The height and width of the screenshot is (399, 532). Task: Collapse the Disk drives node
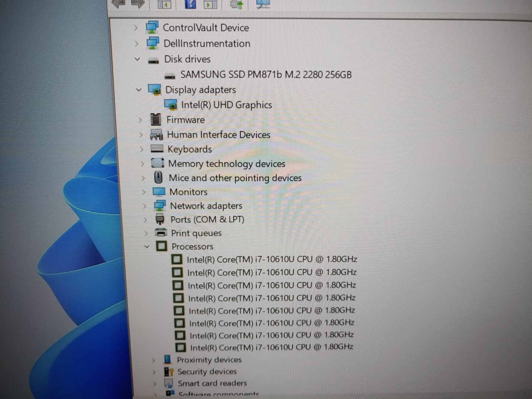137,59
